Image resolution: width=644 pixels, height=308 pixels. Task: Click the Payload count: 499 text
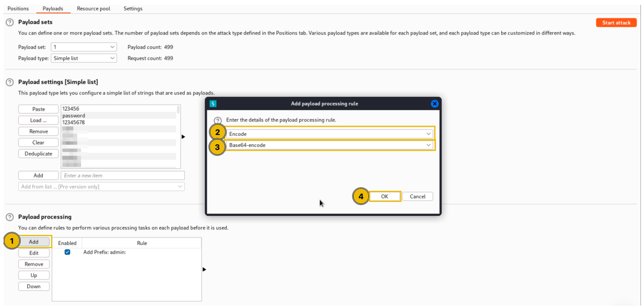(x=150, y=47)
